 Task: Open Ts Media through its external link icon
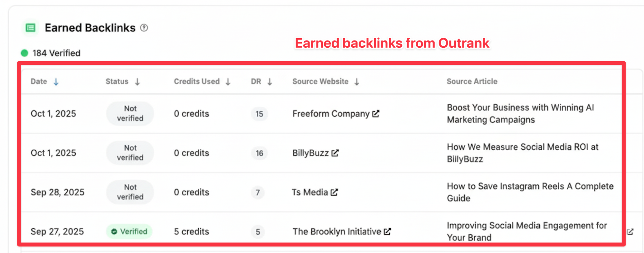334,192
